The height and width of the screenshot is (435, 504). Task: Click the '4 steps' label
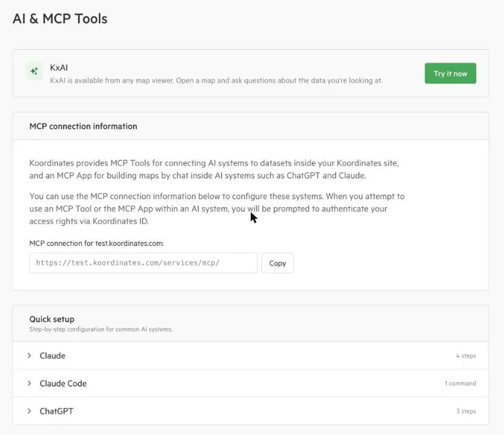466,356
